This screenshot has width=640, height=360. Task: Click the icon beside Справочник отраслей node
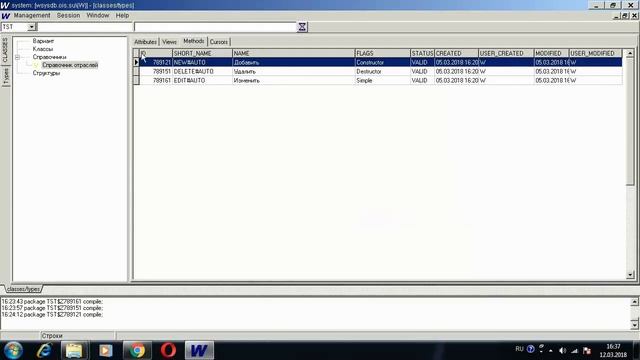click(x=36, y=65)
